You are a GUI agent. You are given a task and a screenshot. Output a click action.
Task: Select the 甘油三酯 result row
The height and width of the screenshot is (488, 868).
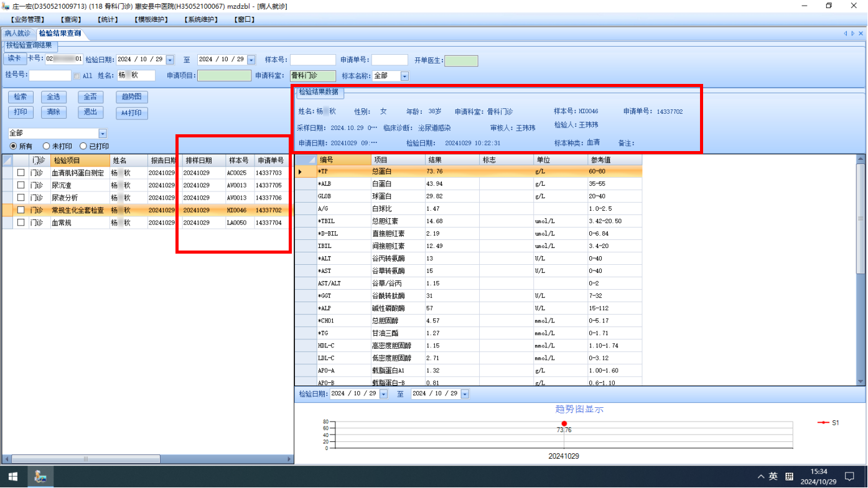click(469, 333)
